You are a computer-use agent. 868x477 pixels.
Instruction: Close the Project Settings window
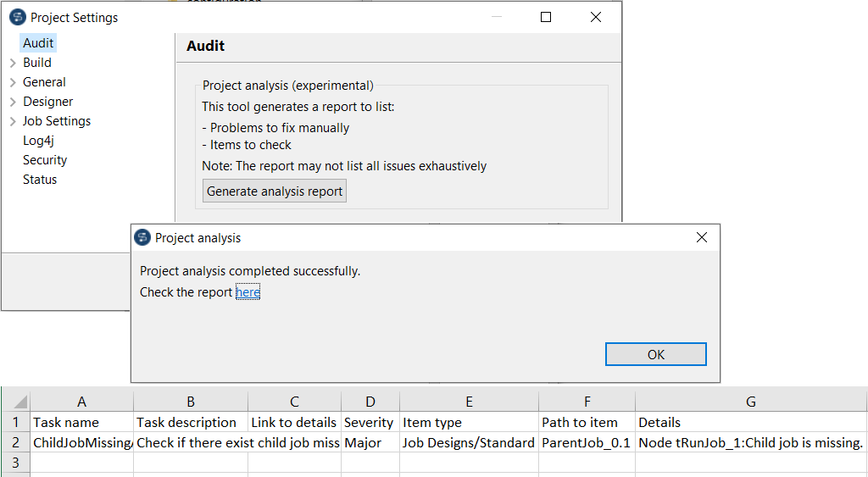point(596,17)
